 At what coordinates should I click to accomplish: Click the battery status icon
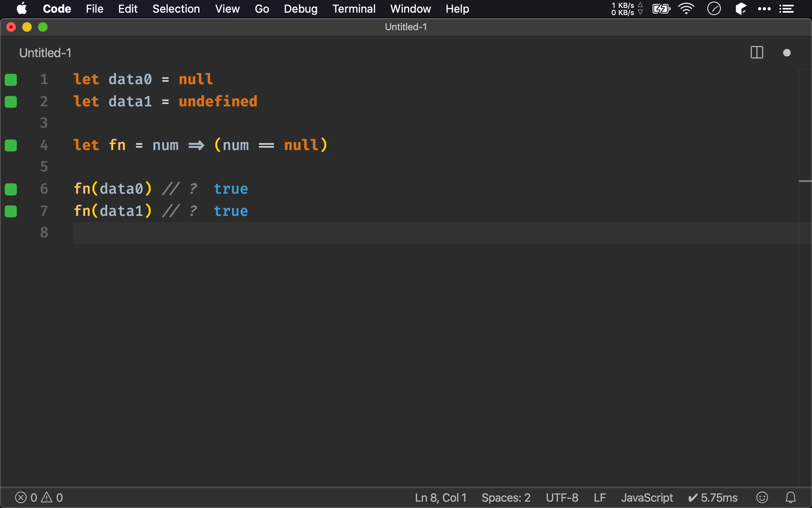pos(661,9)
